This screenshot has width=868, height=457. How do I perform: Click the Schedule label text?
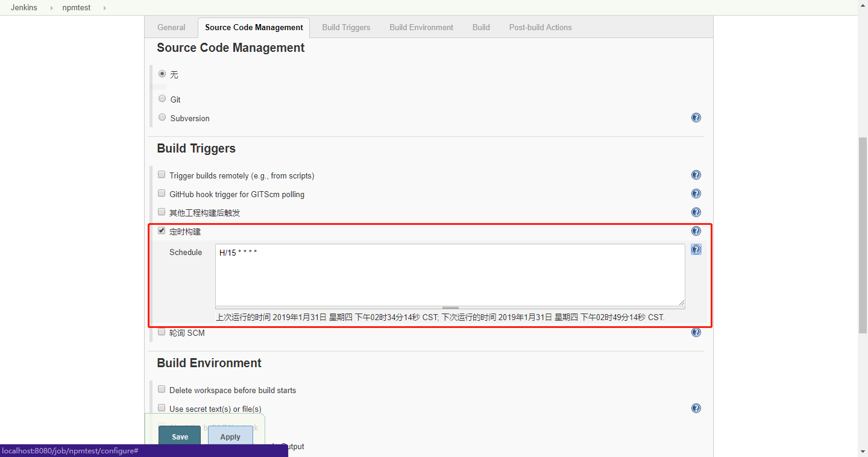pyautogui.click(x=186, y=252)
